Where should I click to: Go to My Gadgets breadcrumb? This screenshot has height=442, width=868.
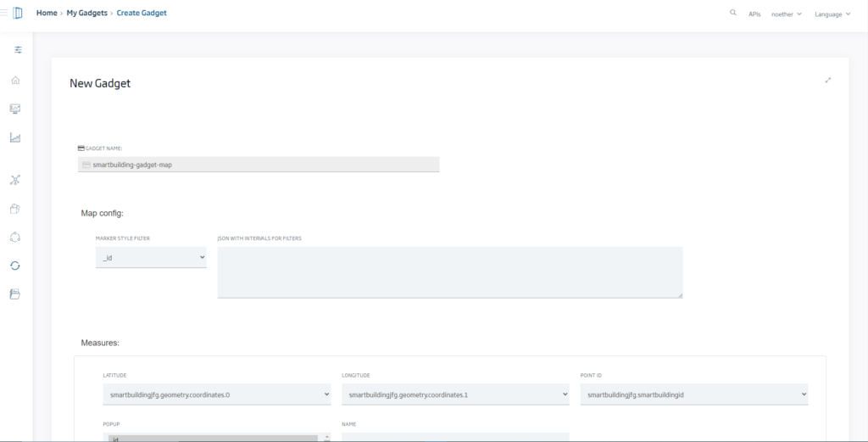(x=87, y=13)
